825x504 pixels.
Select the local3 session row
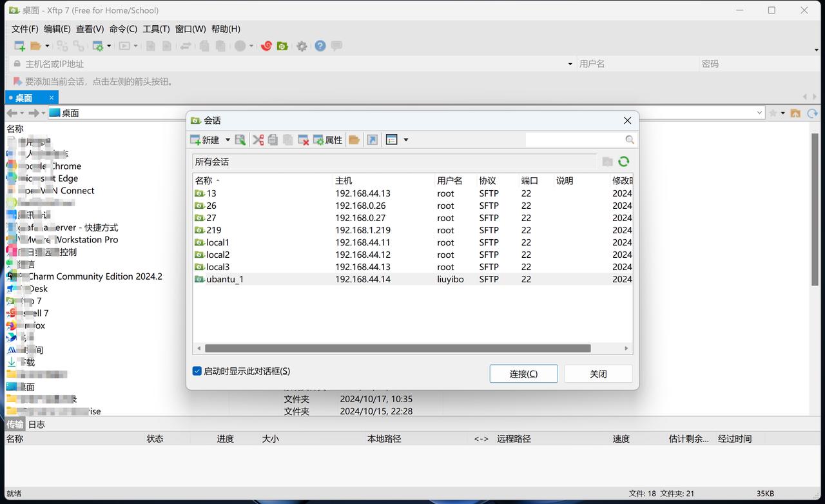pos(412,267)
